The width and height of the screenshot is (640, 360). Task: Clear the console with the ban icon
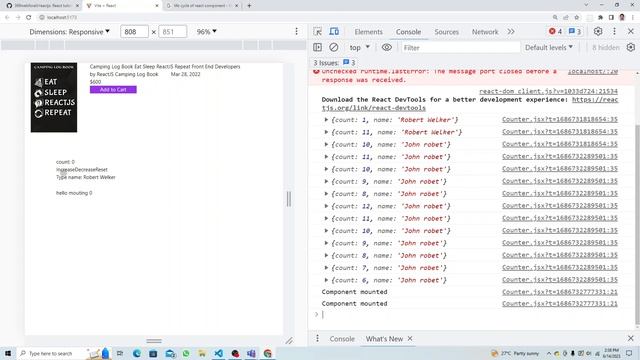[333, 47]
